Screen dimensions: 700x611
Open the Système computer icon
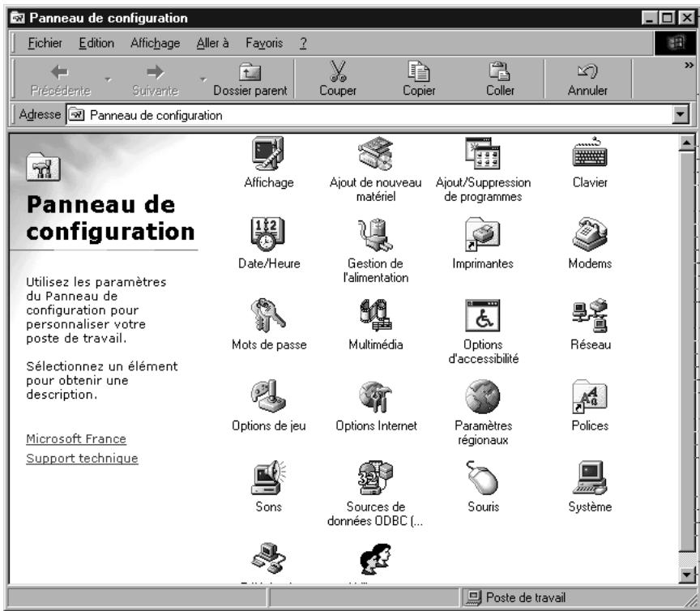[x=590, y=477]
